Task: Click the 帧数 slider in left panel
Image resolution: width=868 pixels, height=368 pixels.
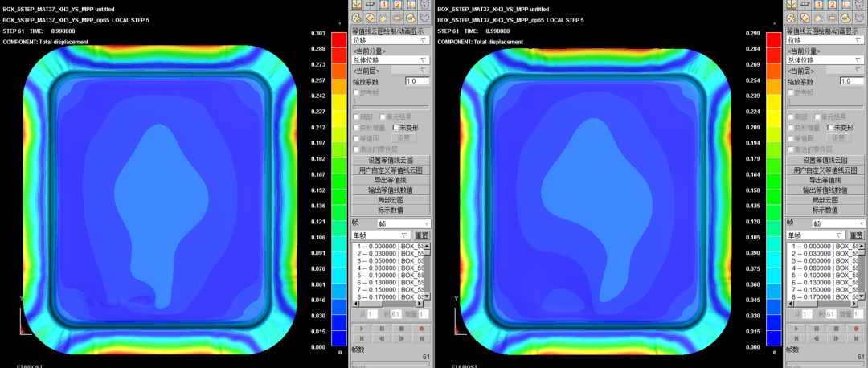Action: tap(391, 363)
